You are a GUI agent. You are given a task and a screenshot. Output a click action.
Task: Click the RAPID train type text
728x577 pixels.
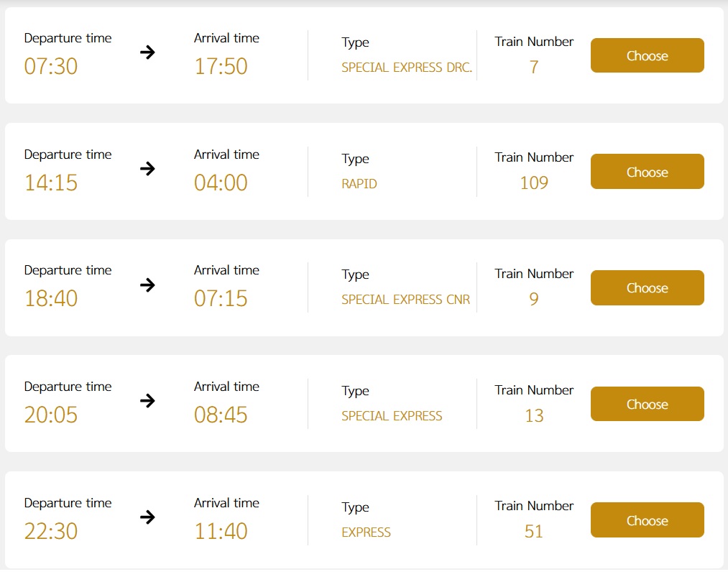pos(359,184)
